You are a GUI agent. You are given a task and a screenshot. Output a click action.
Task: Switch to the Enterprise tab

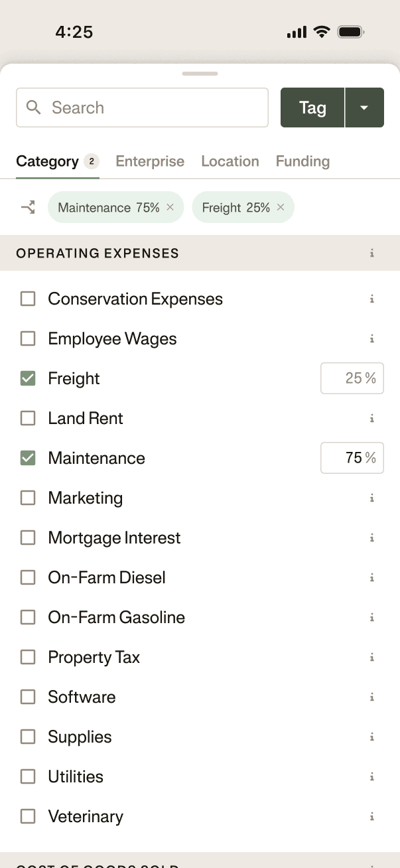click(x=149, y=161)
